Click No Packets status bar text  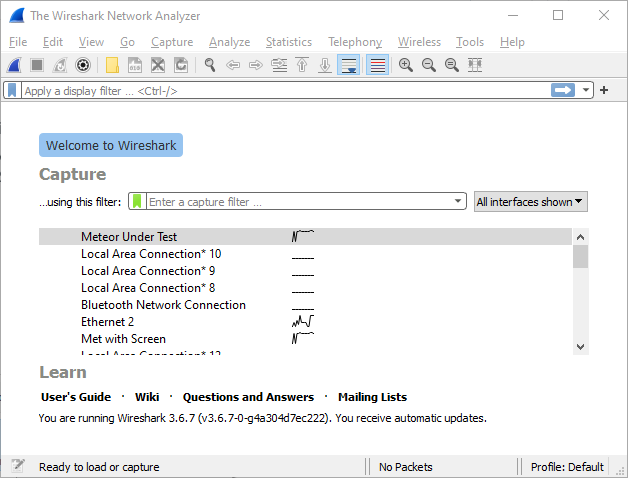pos(406,467)
